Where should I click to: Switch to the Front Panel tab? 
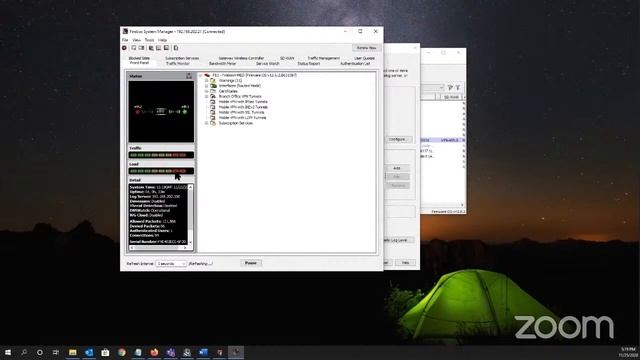pos(140,63)
